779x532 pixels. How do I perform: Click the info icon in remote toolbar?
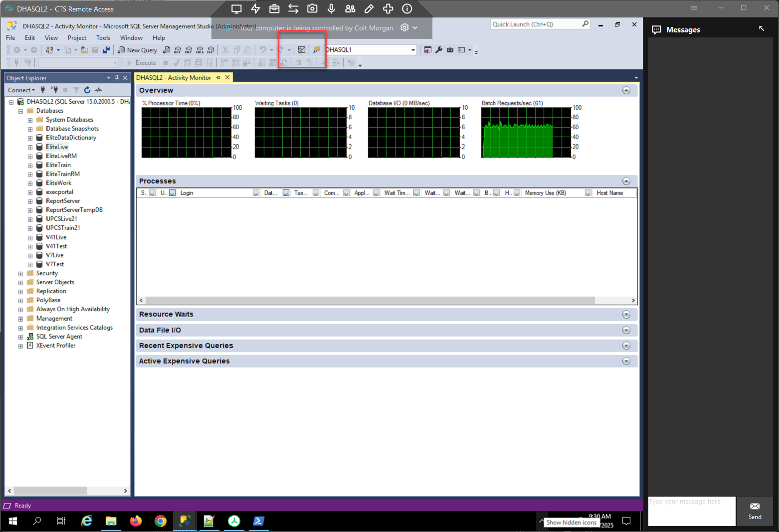[407, 8]
